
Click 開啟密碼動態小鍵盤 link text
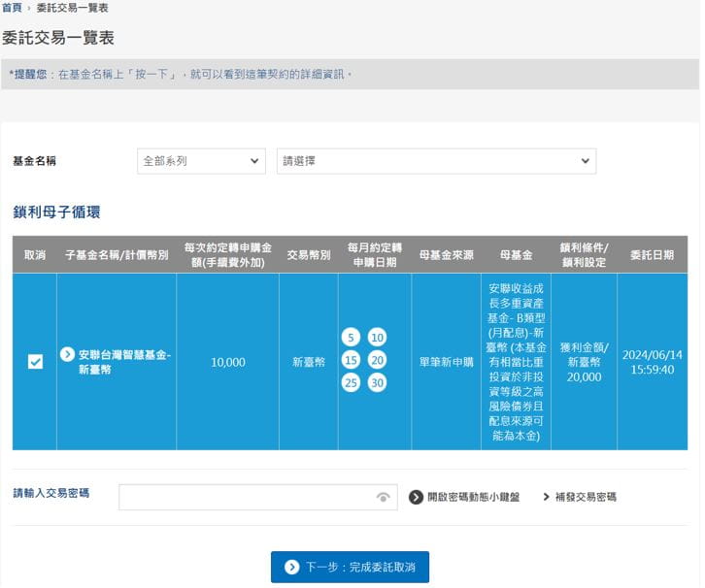(x=473, y=497)
